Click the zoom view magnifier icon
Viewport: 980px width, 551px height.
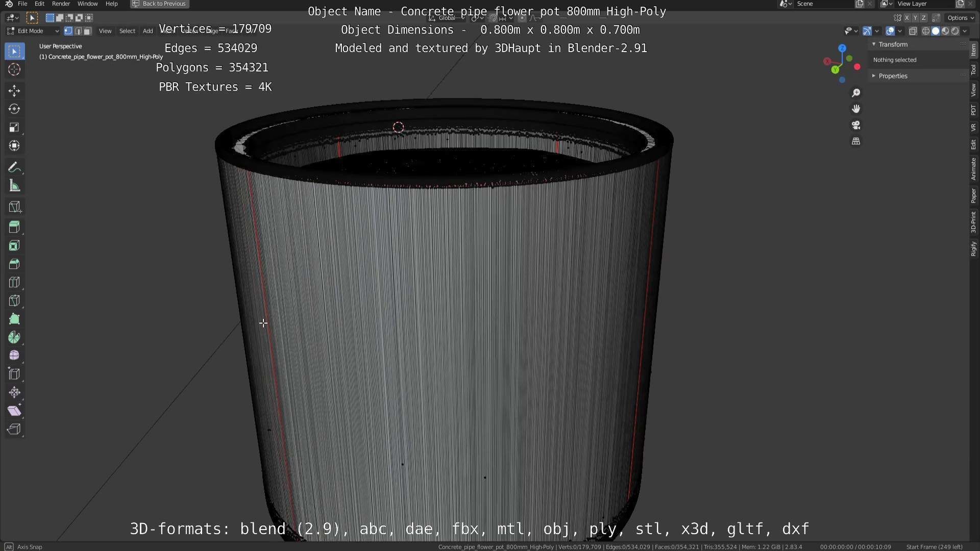tap(856, 93)
